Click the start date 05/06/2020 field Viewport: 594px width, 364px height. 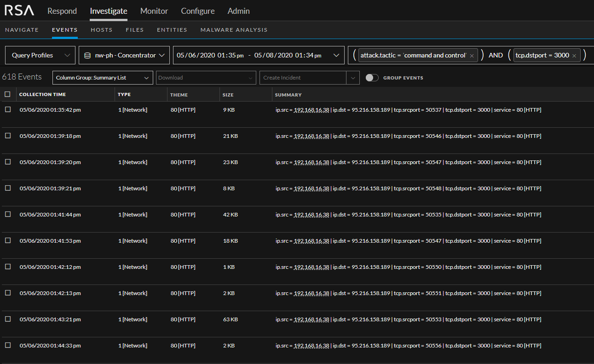tap(196, 55)
